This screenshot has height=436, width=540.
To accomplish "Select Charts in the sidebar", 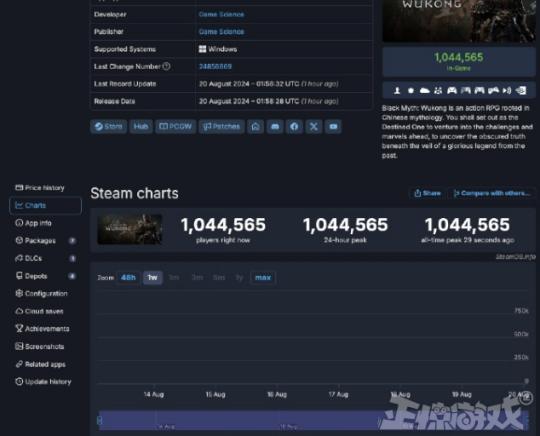I will (x=45, y=205).
